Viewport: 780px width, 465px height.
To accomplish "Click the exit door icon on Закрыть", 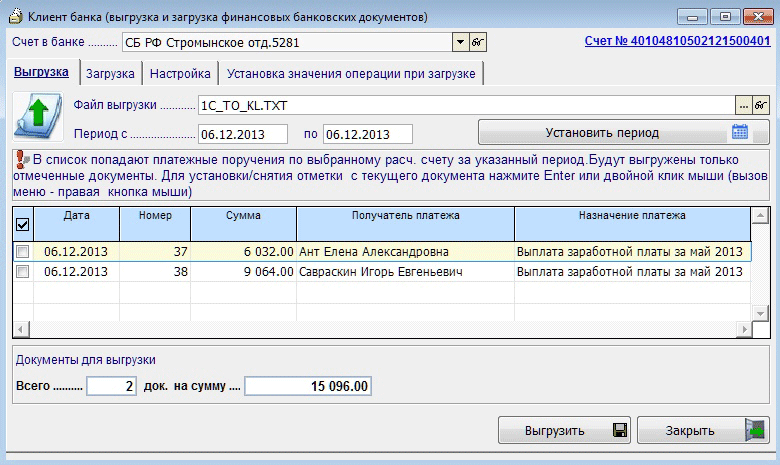I will pos(755,430).
